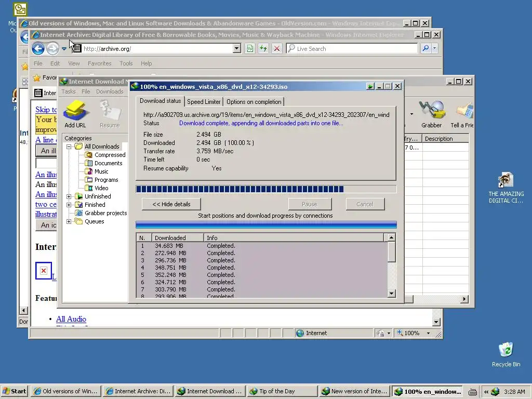The width and height of the screenshot is (532, 399).
Task: Follow the All Audio link
Action: (x=71, y=319)
